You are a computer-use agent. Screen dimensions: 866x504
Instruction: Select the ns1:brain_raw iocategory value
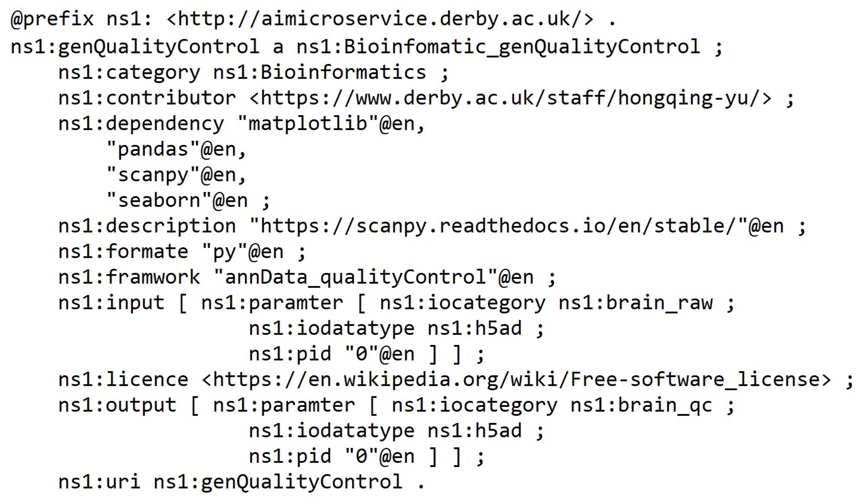pos(636,303)
